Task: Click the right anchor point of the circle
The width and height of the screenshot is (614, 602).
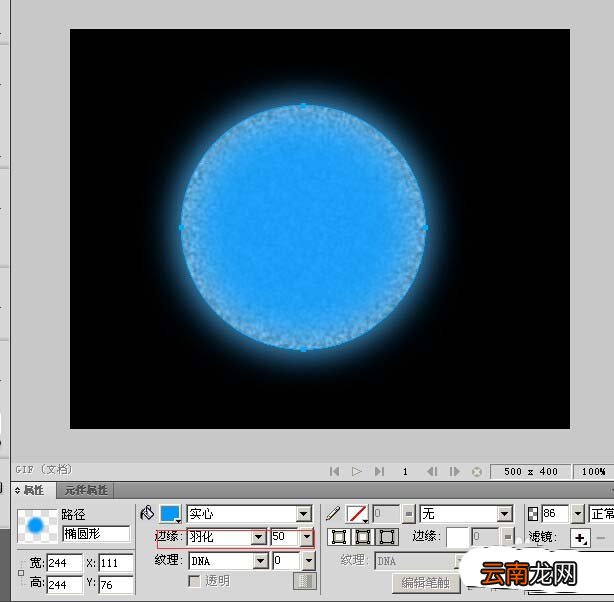Action: point(426,227)
